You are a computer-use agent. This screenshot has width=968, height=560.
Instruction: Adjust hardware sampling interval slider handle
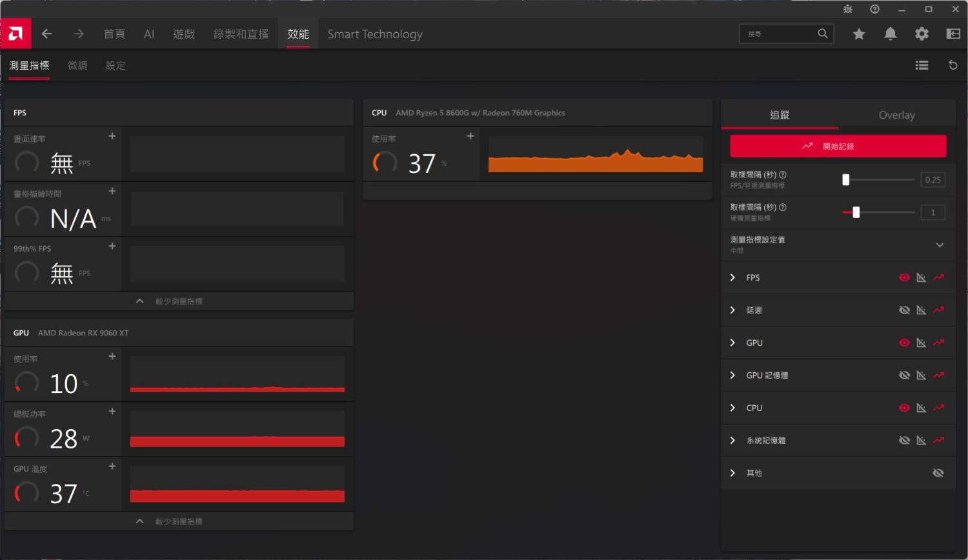pyautogui.click(x=856, y=212)
